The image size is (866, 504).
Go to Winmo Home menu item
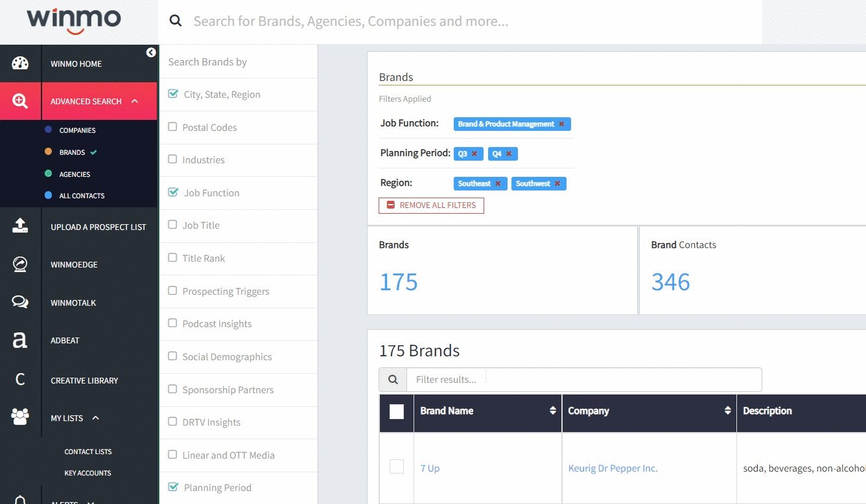click(x=76, y=63)
